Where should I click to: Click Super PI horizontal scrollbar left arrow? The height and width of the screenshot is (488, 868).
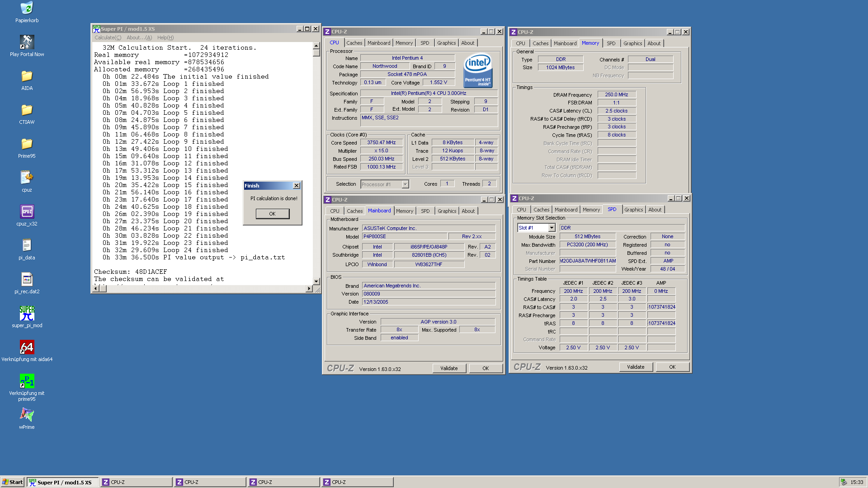[x=95, y=288]
